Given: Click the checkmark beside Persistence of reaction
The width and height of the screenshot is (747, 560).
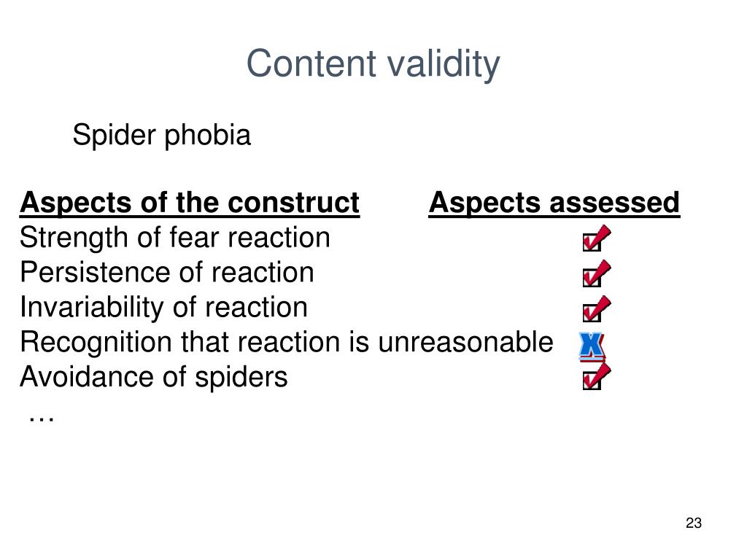Looking at the screenshot, I should click(597, 273).
